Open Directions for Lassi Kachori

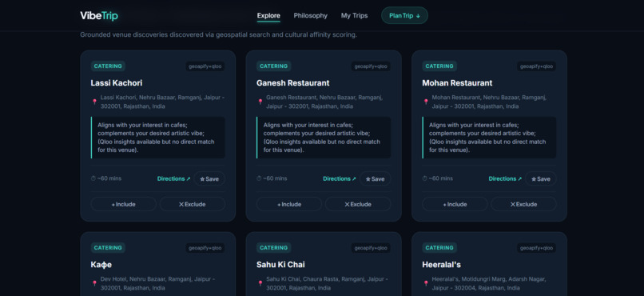coord(173,179)
